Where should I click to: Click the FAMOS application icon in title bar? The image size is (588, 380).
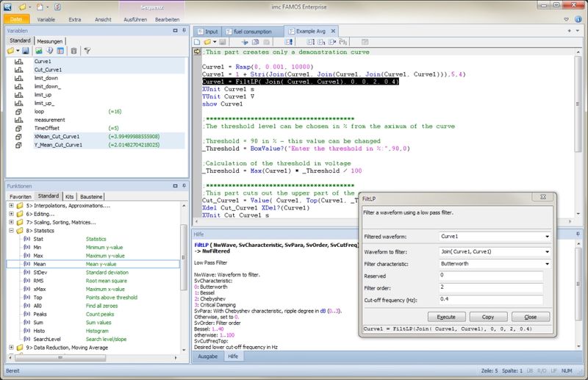click(x=7, y=7)
